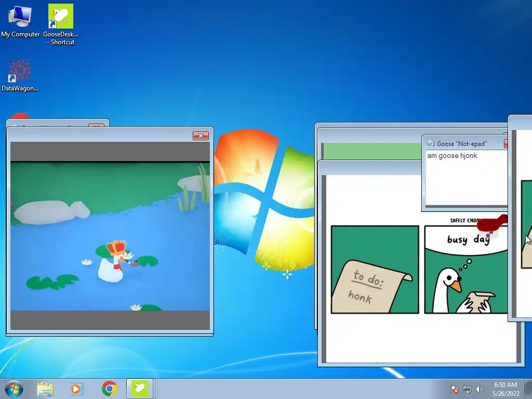Screen dimensions: 532x399
Task: Click the green-banner window behind the comic
Action: click(371, 151)
